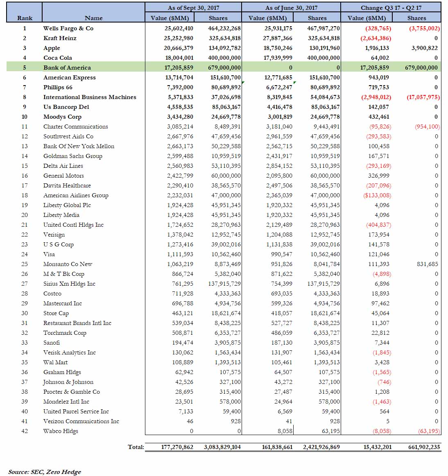Click the International Business Machines name cell
Viewport: 448px width, 476px height.
tap(90, 97)
